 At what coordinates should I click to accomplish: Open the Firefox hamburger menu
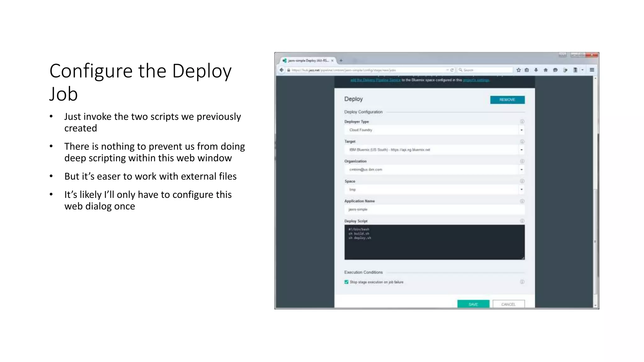coord(592,70)
